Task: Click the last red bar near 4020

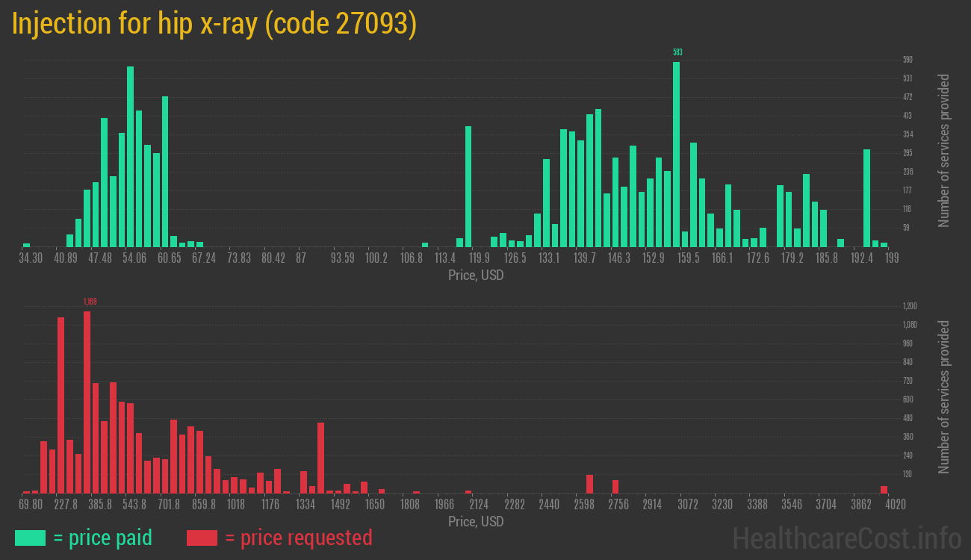Action: pos(884,489)
